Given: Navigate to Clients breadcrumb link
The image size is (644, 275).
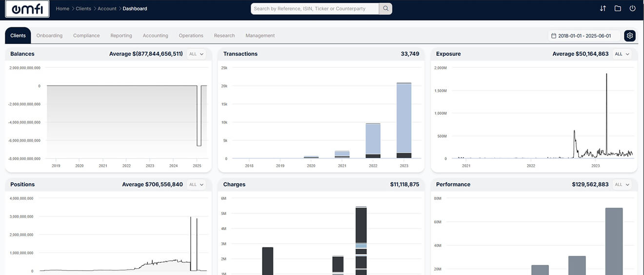Looking at the screenshot, I should coord(83,9).
